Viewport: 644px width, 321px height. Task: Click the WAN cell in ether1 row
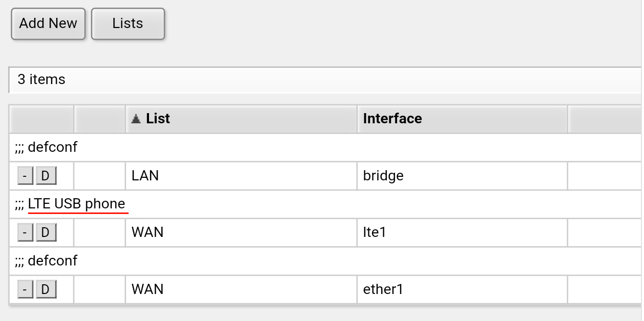click(147, 290)
